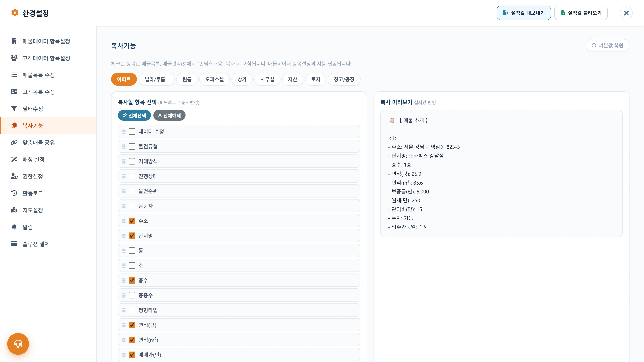The height and width of the screenshot is (362, 644).
Task: Switch to the 토지 tab
Action: 316,79
